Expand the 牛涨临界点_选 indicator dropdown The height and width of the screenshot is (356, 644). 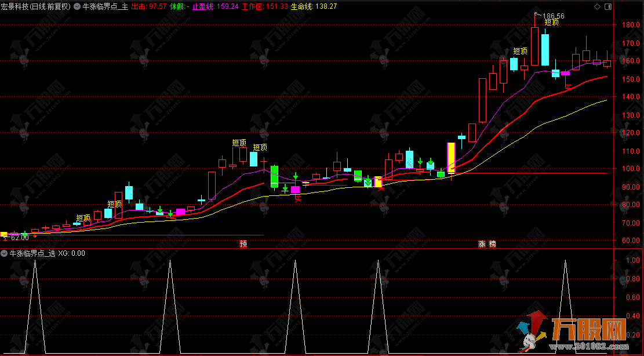pos(5,253)
